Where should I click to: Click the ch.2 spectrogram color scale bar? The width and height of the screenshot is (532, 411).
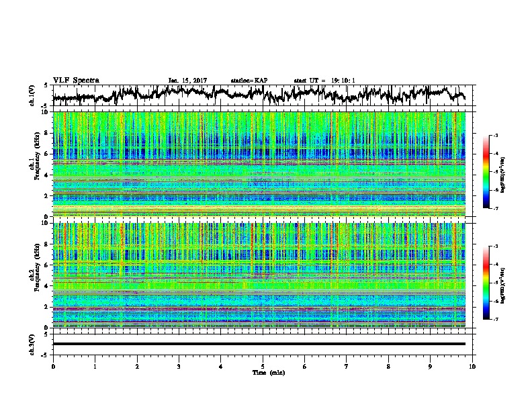tap(486, 283)
